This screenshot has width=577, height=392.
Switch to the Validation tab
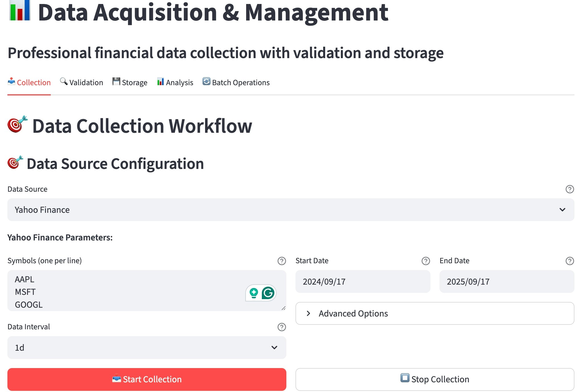(x=82, y=83)
